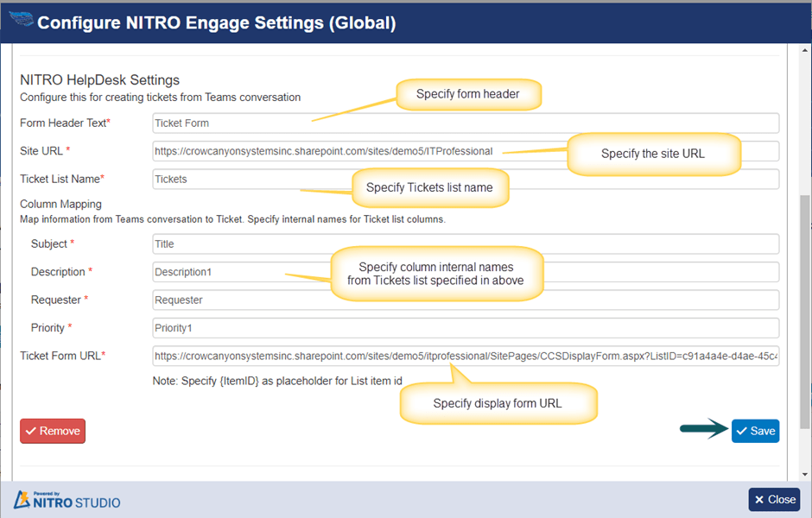Click the 'Ticket Form URL' label
The image size is (812, 518).
coord(63,356)
